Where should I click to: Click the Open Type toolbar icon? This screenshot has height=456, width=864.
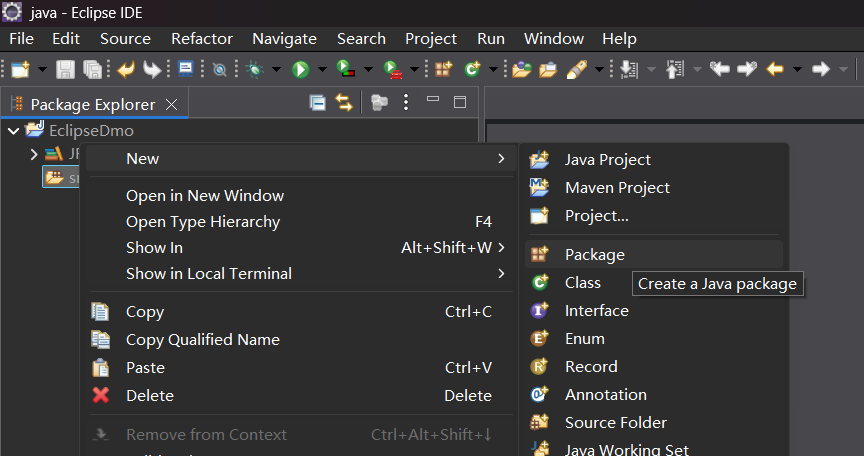point(521,69)
